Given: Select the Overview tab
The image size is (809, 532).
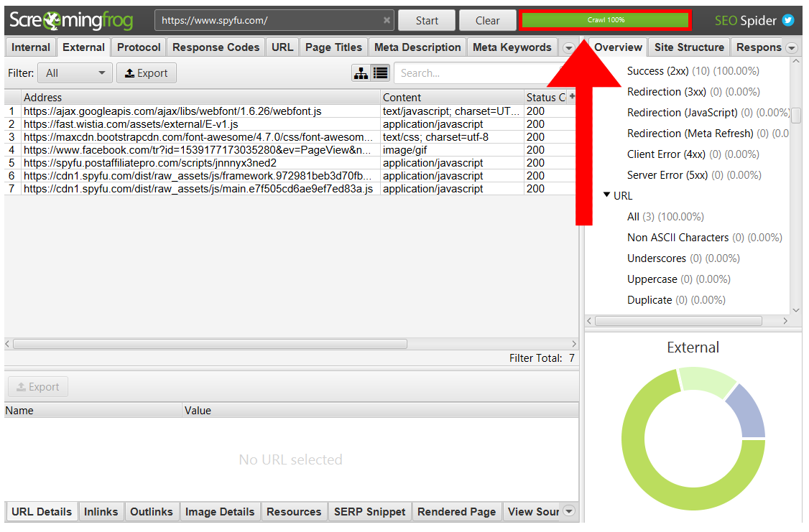Looking at the screenshot, I should [x=618, y=47].
